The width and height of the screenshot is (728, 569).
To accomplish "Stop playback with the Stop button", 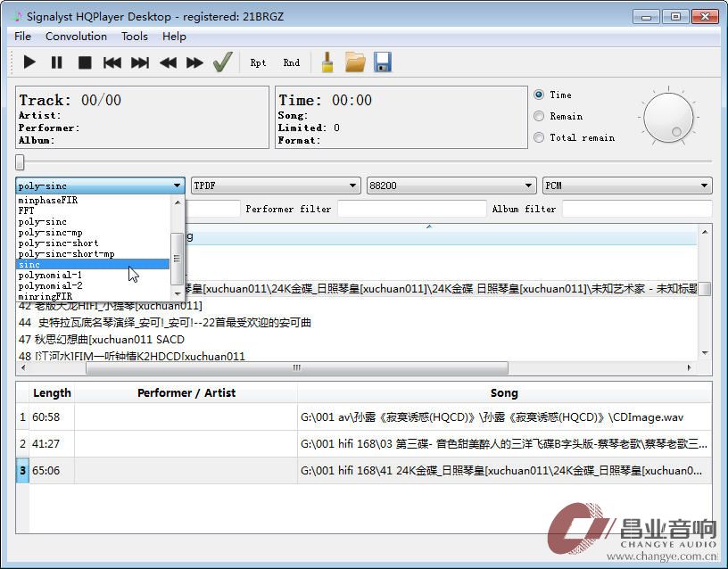I will pyautogui.click(x=85, y=62).
